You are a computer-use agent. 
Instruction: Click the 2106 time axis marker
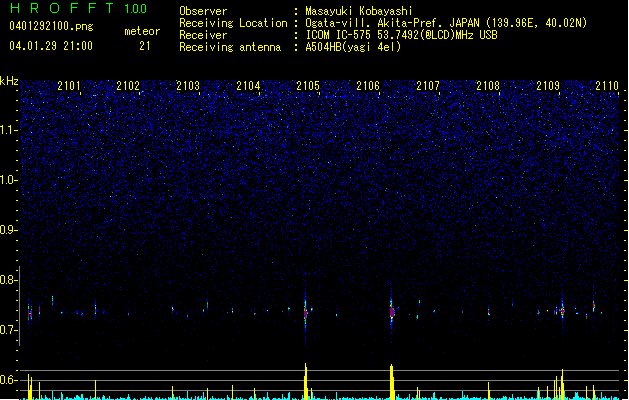(368, 86)
